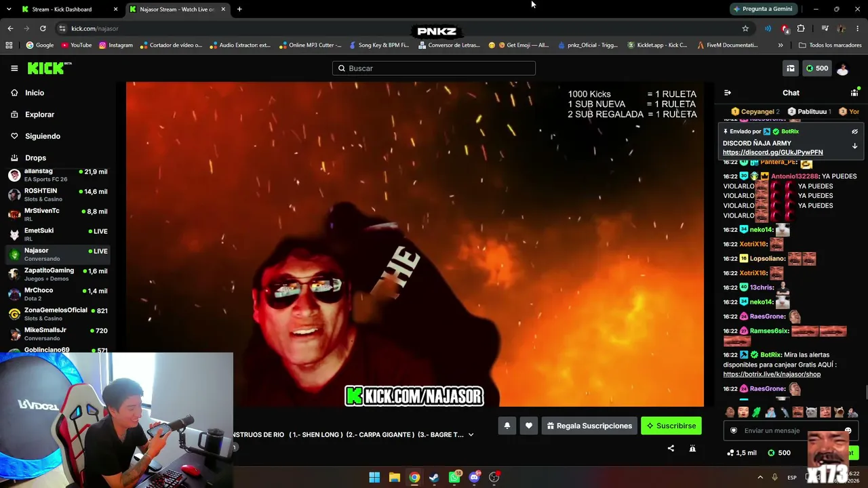Reload the page with the refresh icon

tap(43, 28)
